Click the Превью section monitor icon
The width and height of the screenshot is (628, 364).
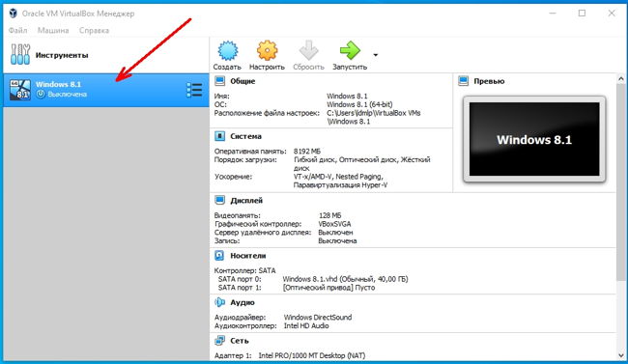[x=464, y=81]
